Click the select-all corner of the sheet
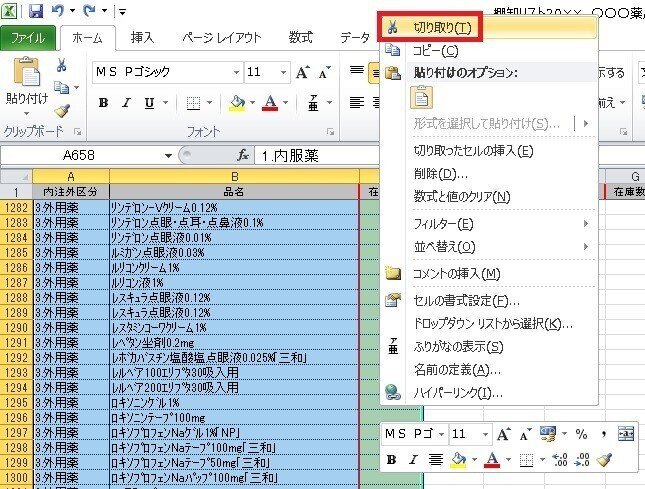The height and width of the screenshot is (489, 645). [16, 177]
